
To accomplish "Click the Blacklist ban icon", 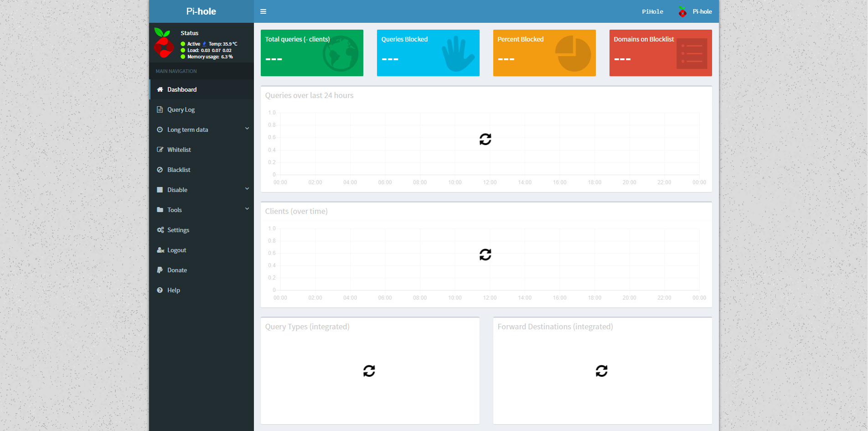I will point(160,170).
